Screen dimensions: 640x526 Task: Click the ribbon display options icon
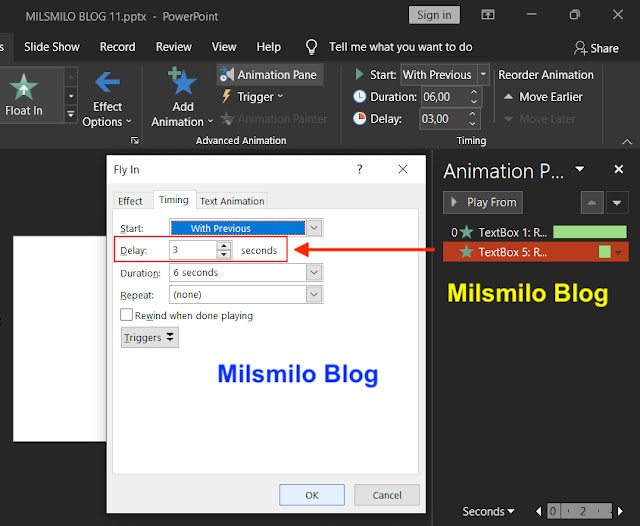click(488, 15)
